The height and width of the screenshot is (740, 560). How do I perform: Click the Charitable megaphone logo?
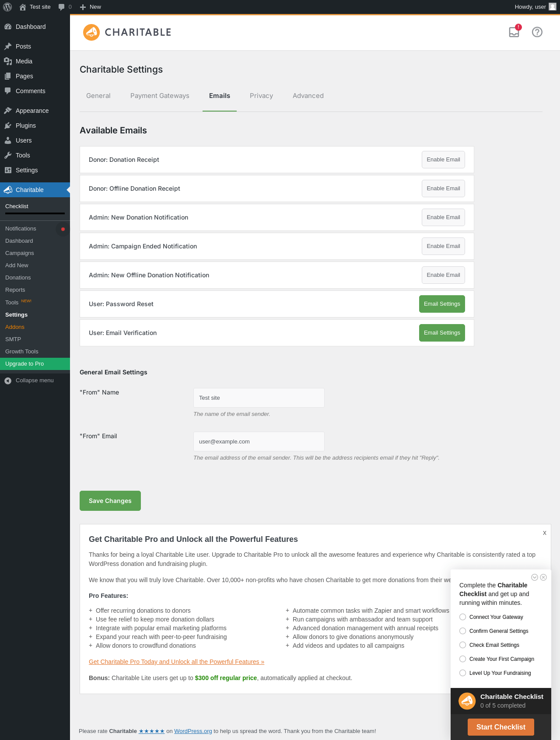click(91, 32)
